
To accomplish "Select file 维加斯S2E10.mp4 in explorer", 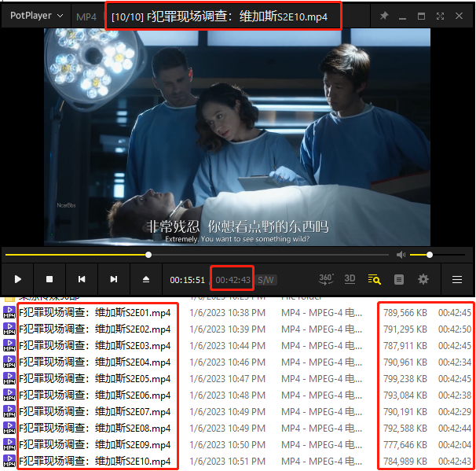I will (x=95, y=462).
